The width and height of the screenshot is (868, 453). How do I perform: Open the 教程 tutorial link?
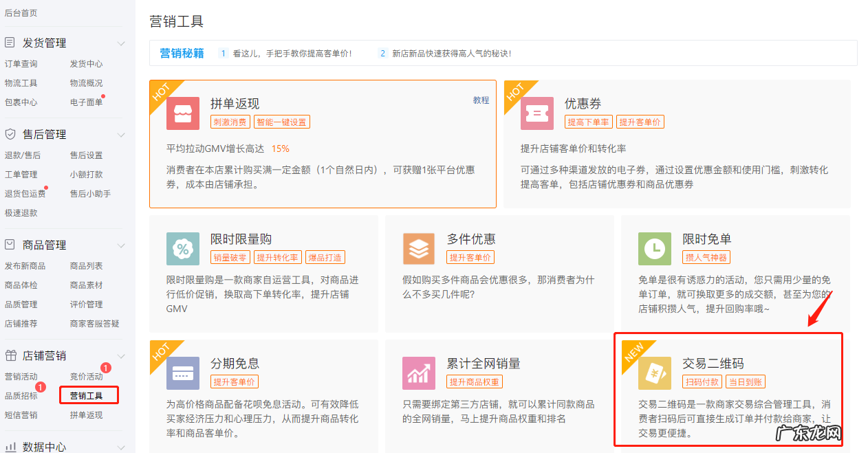pyautogui.click(x=481, y=99)
